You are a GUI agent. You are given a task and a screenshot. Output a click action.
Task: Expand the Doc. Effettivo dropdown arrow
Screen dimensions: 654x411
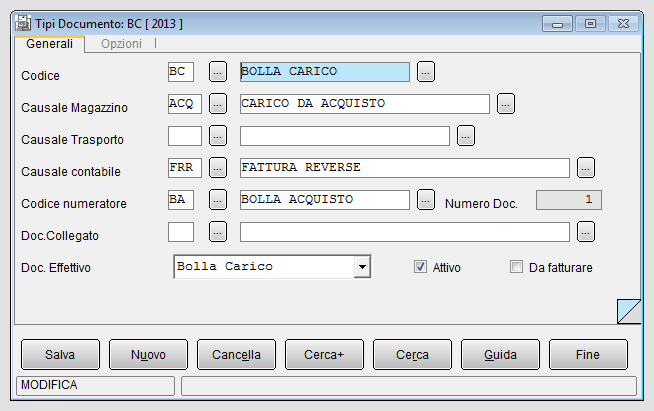click(x=362, y=267)
